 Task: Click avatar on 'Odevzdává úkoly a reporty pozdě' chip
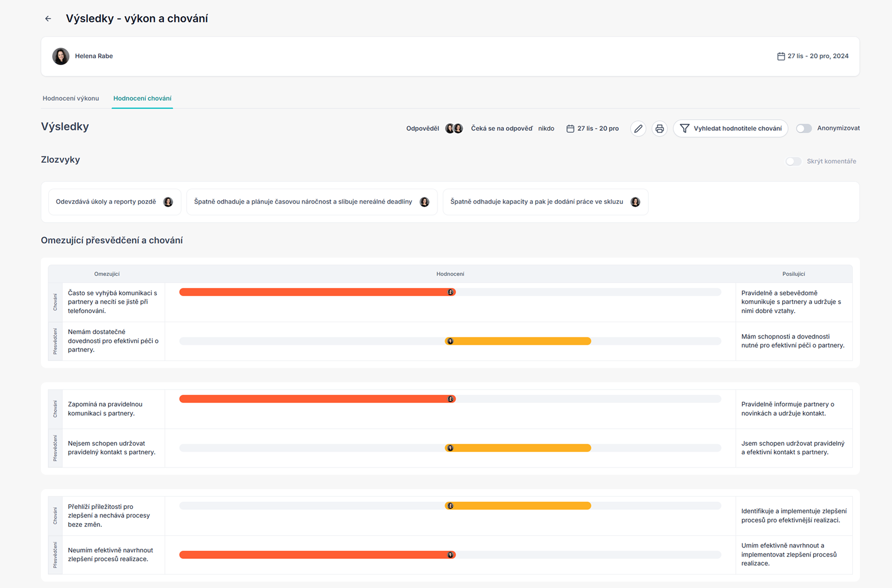click(x=168, y=202)
